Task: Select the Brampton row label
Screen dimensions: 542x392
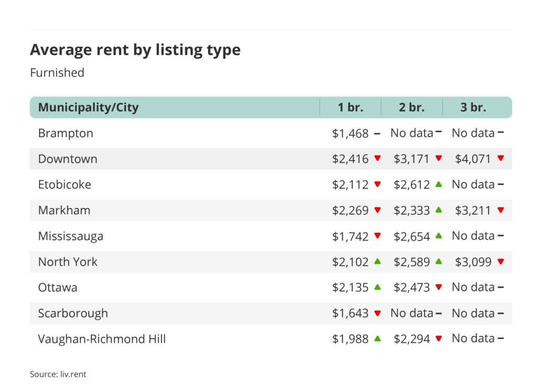Action: pos(66,133)
